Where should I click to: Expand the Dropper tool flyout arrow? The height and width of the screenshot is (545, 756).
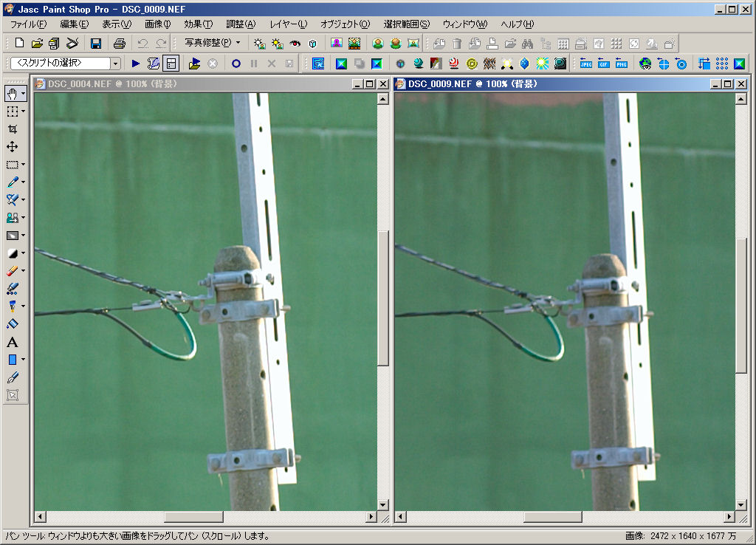(x=23, y=182)
